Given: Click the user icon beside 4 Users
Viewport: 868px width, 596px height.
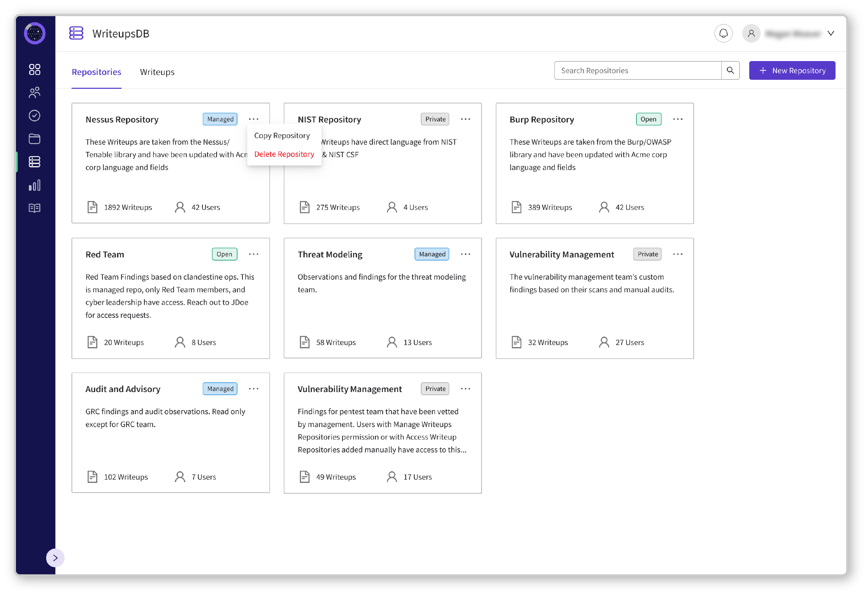Looking at the screenshot, I should coord(392,207).
